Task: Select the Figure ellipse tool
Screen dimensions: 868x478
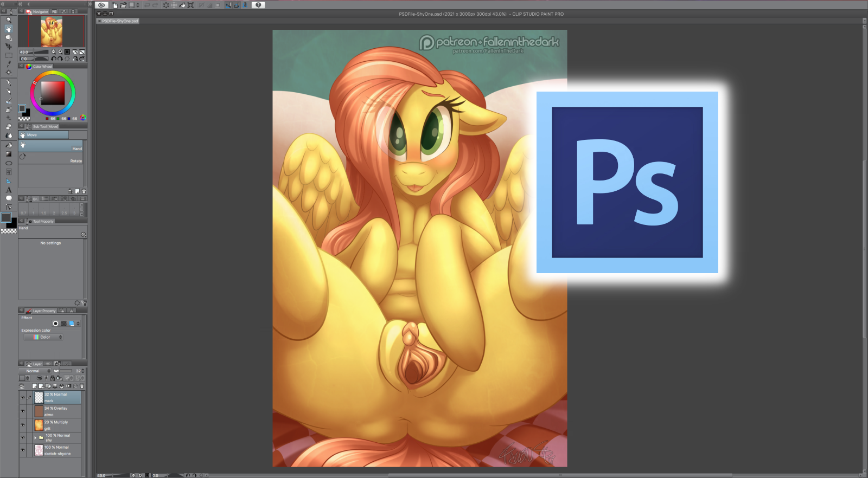Action: (x=9, y=163)
